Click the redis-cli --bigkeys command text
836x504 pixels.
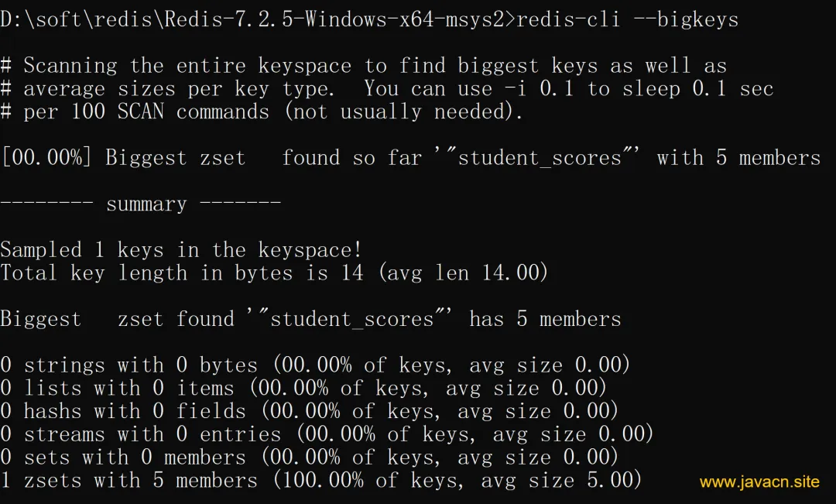[627, 19]
